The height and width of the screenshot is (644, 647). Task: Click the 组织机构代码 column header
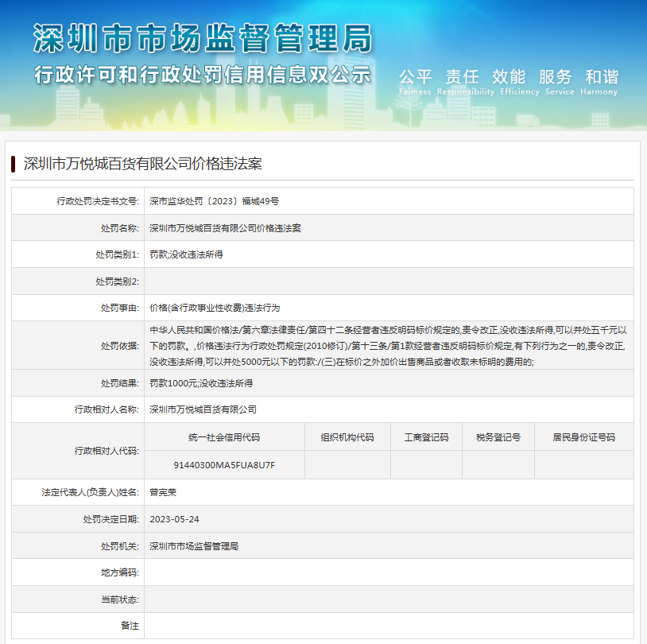click(x=347, y=437)
